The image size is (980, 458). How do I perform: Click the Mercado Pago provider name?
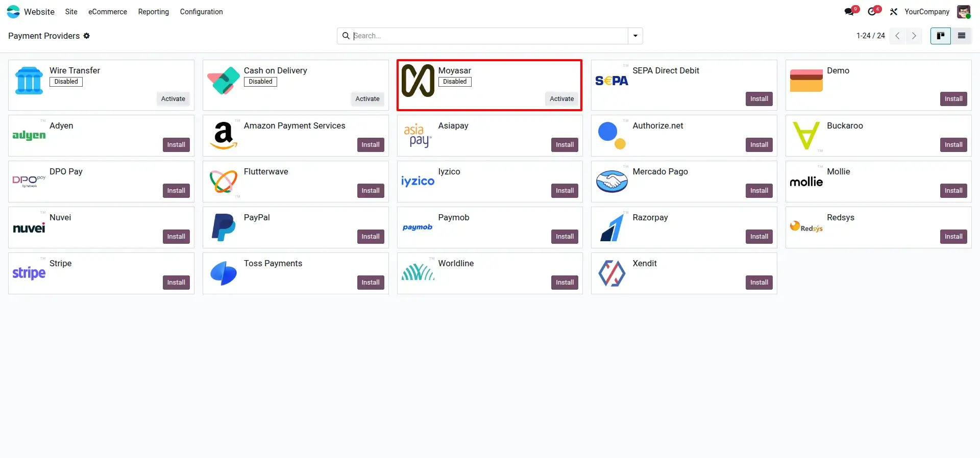pos(660,172)
